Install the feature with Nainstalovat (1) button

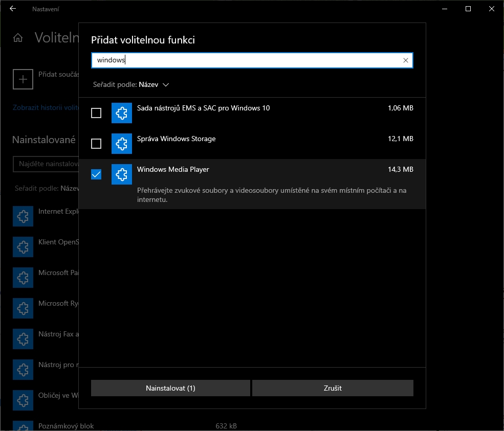click(x=170, y=388)
